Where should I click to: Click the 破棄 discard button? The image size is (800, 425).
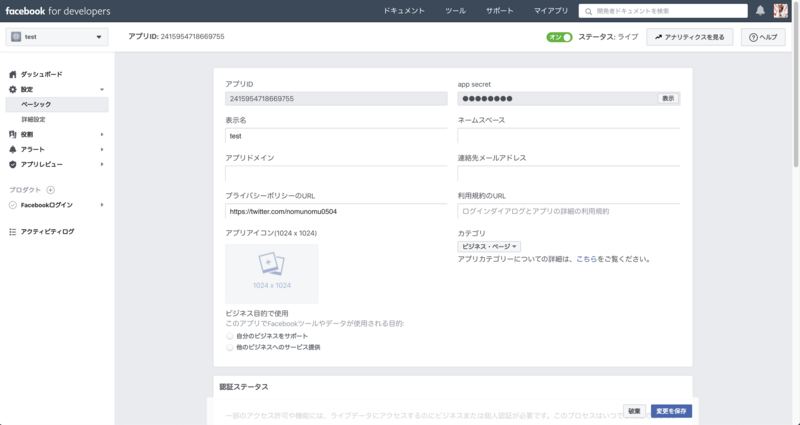[634, 411]
